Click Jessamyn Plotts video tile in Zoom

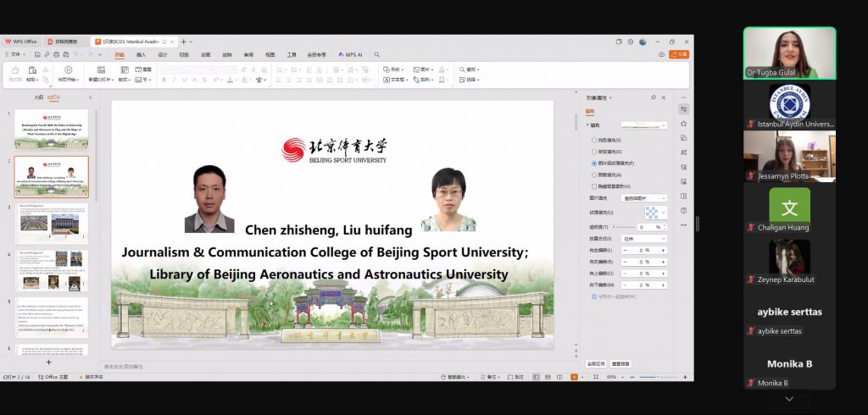[x=789, y=157]
